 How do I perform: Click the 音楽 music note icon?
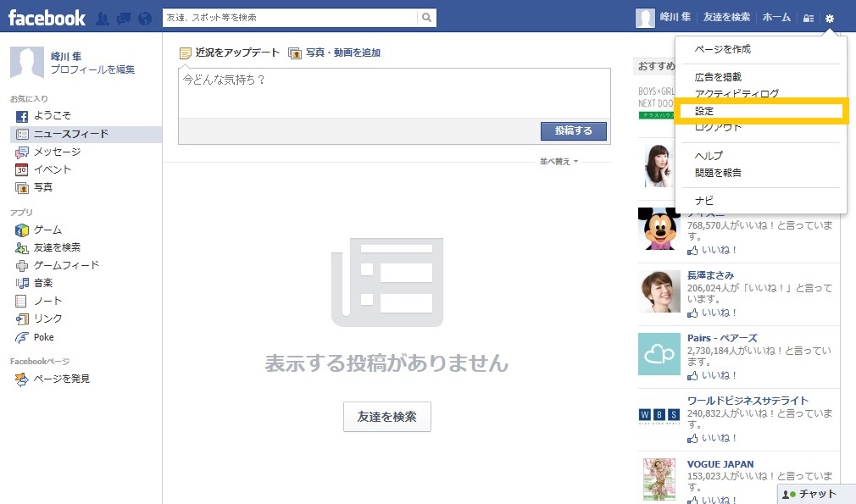(22, 283)
